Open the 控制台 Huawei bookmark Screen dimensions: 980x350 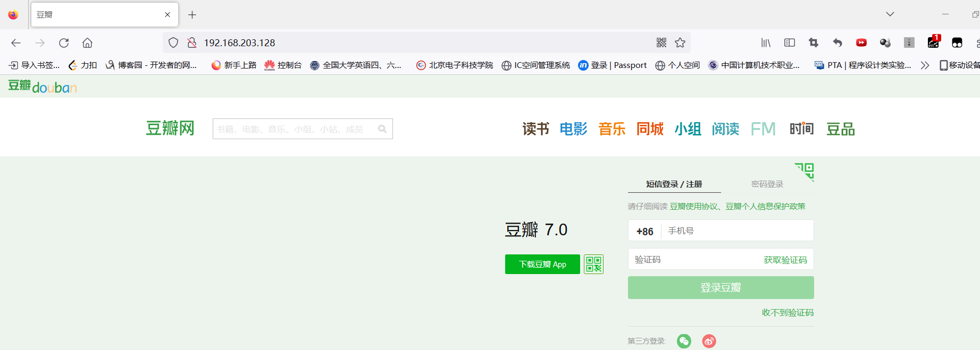(283, 65)
